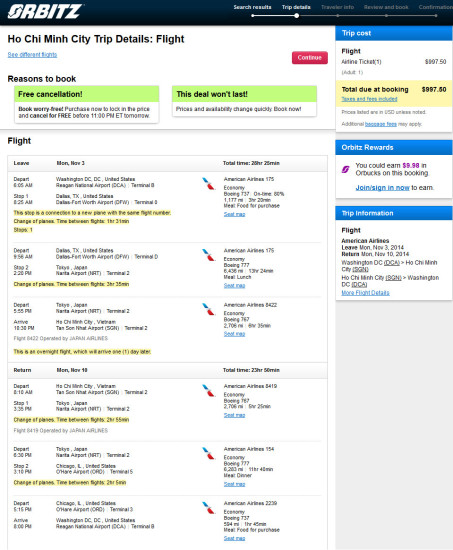The image size is (453, 550).
Task: Click American Airlines logo for flight 175 Washington departure
Action: [x=208, y=183]
